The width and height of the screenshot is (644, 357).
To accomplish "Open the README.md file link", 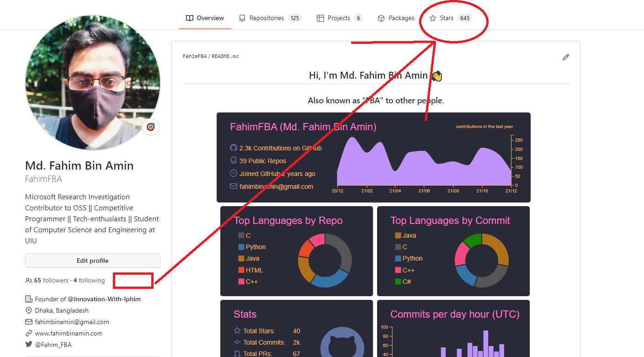I will tap(225, 57).
